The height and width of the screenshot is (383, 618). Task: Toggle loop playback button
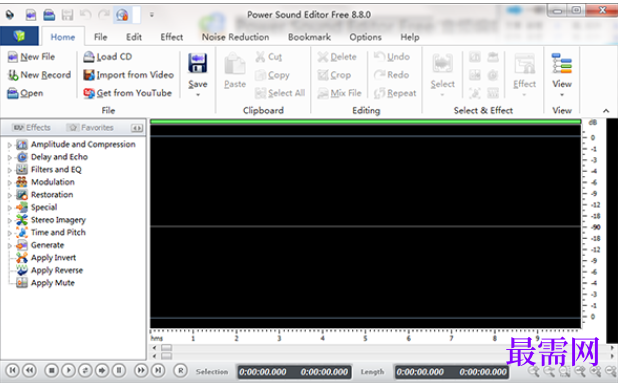pos(85,370)
